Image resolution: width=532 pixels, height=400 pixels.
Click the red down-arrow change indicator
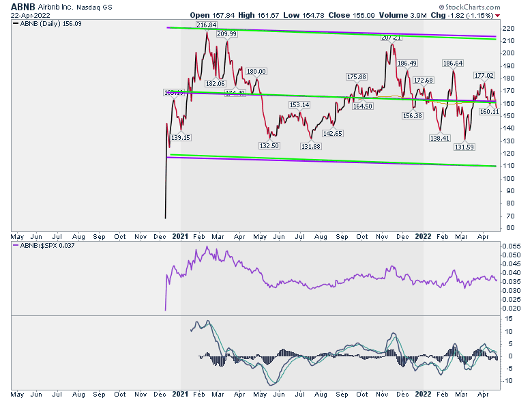point(497,16)
